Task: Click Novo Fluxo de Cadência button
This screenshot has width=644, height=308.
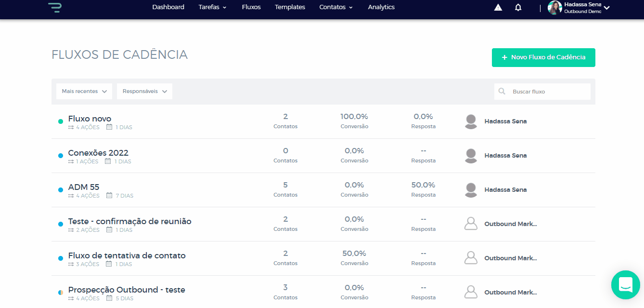Action: (543, 57)
